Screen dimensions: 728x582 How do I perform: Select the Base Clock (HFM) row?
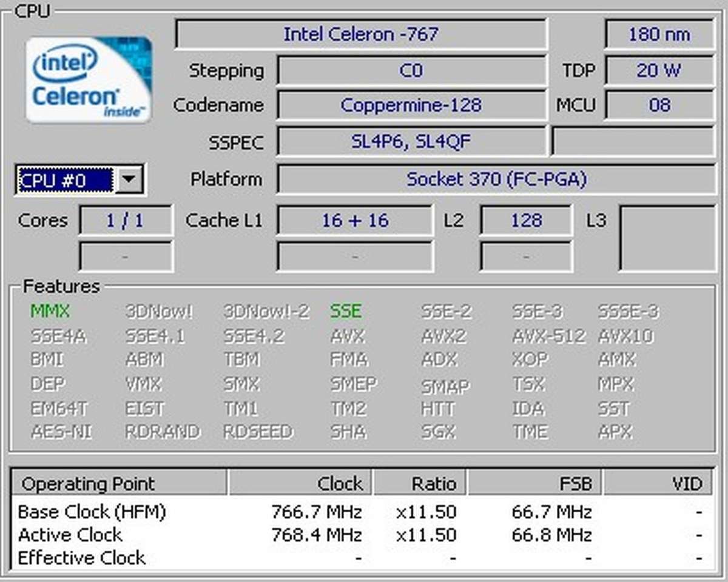[92, 512]
